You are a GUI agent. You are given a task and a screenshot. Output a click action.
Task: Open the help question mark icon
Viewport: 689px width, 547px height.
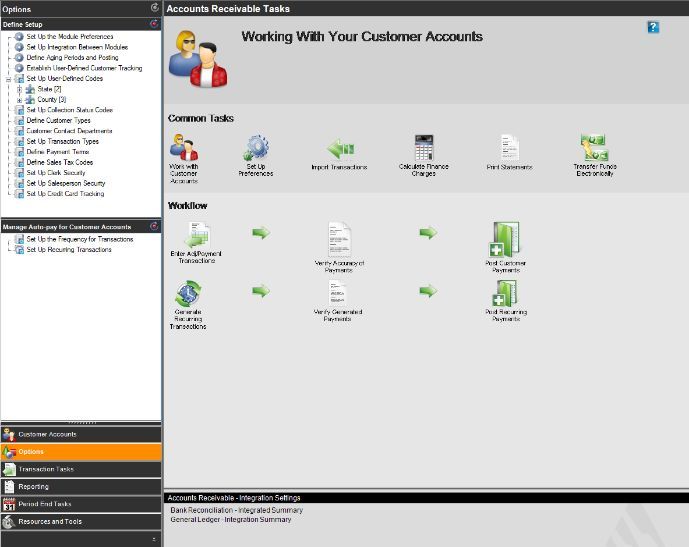click(x=653, y=28)
